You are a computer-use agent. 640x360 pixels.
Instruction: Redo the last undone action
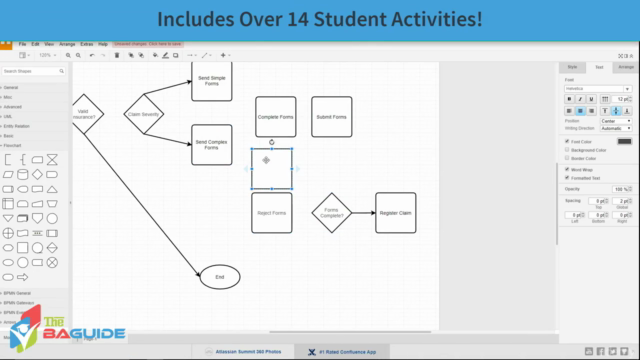click(103, 55)
